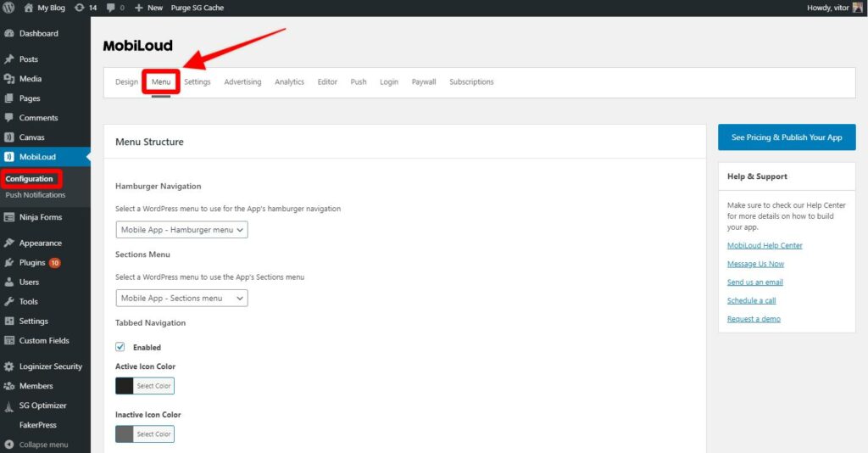
Task: Switch to the Login tab
Action: 388,82
